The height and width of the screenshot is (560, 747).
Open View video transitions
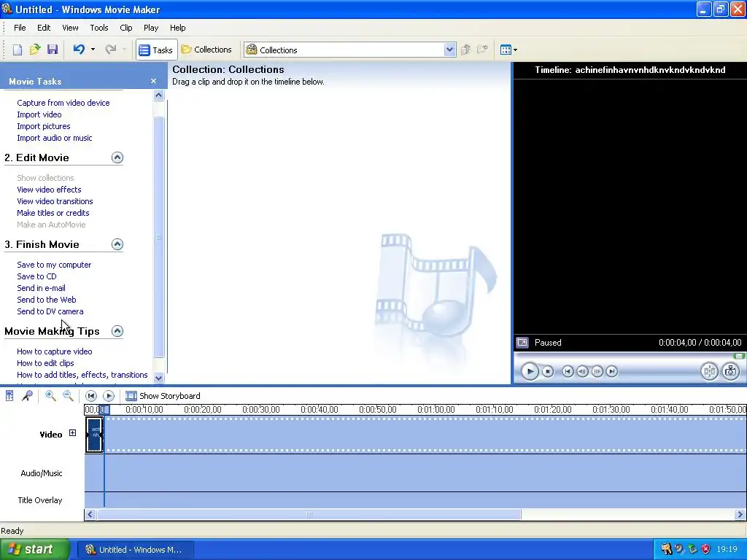click(55, 201)
